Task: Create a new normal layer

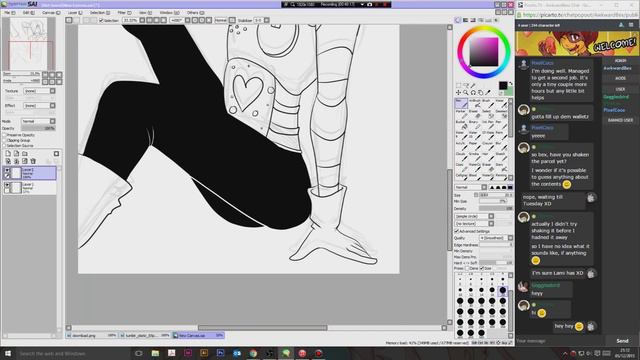Action: pos(8,153)
